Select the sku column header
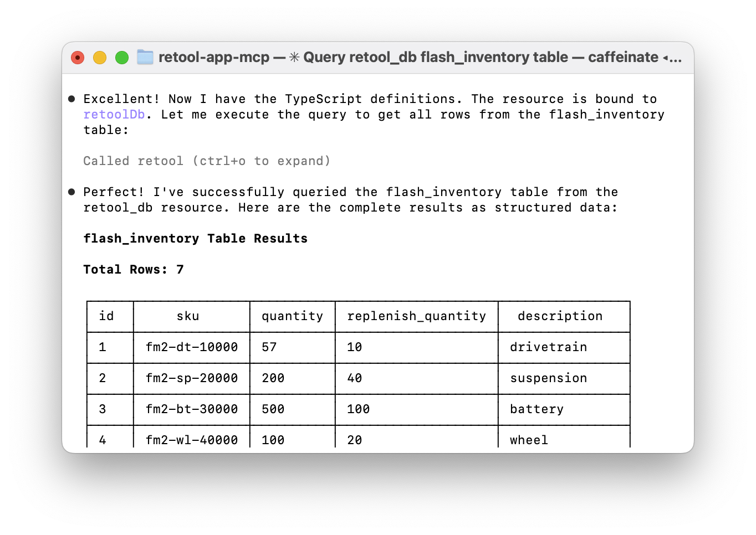The image size is (756, 535). tap(188, 316)
